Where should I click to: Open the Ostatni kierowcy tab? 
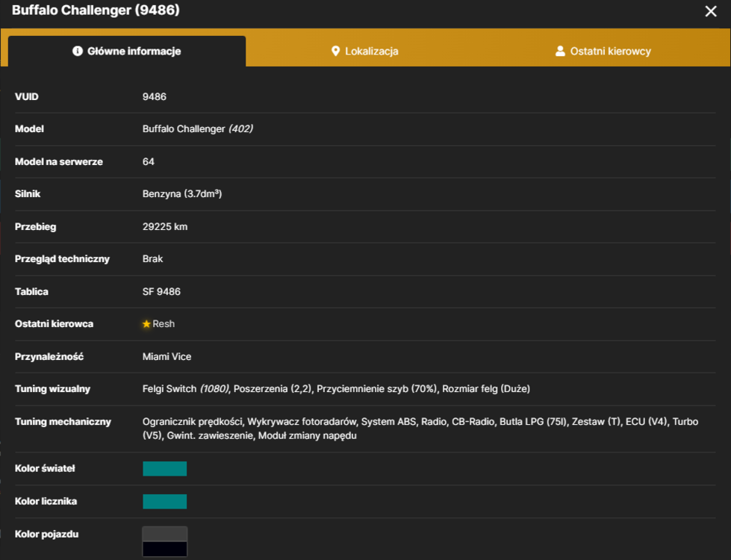tap(603, 52)
